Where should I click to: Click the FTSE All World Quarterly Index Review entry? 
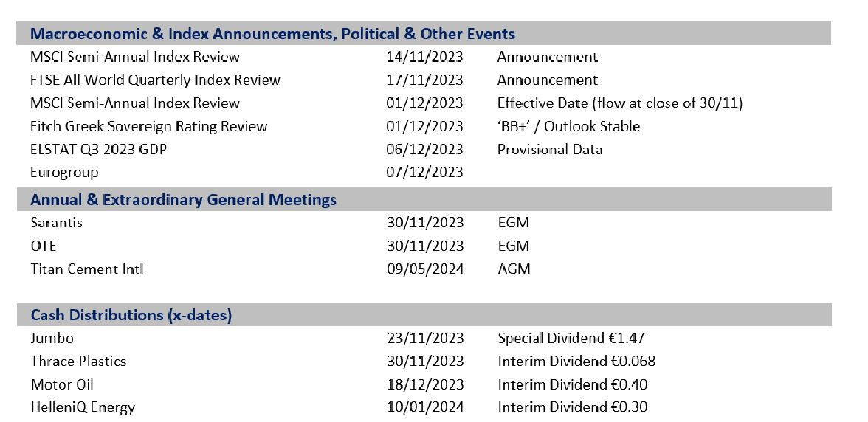point(155,80)
